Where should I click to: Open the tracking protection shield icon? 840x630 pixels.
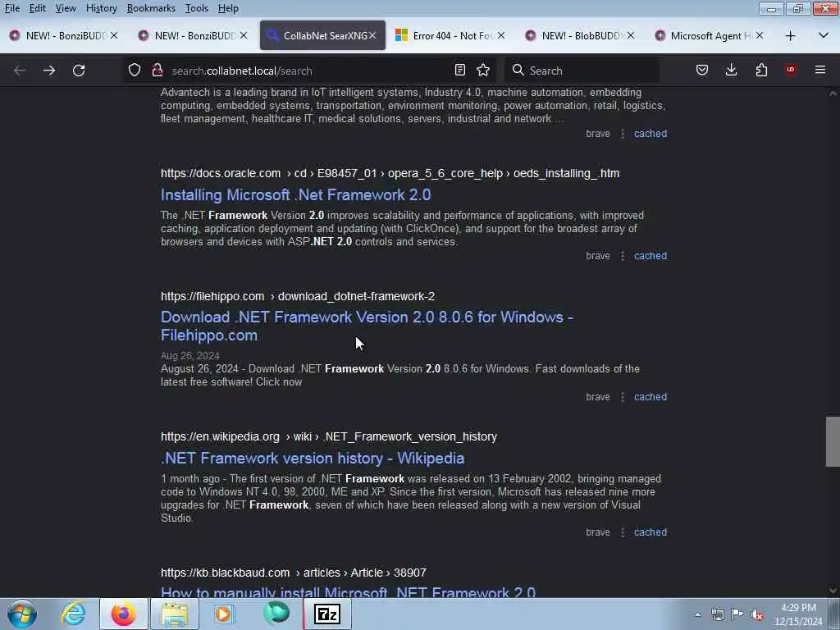[x=135, y=71]
